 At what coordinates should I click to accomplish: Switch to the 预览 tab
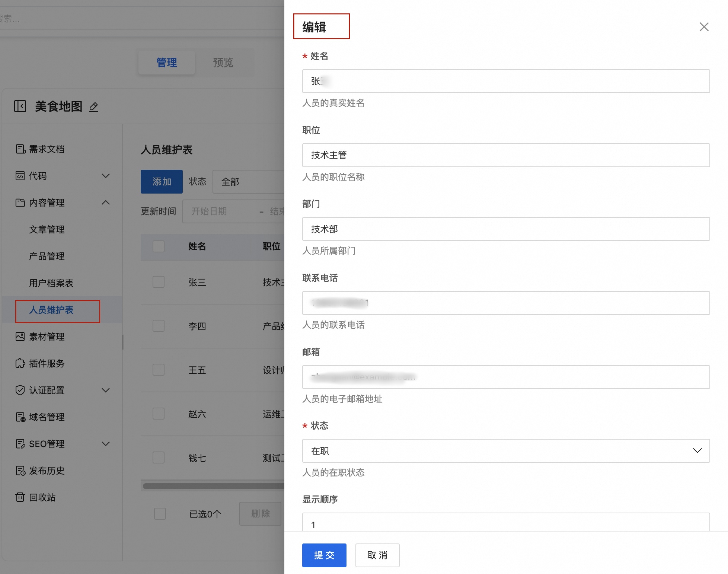223,63
